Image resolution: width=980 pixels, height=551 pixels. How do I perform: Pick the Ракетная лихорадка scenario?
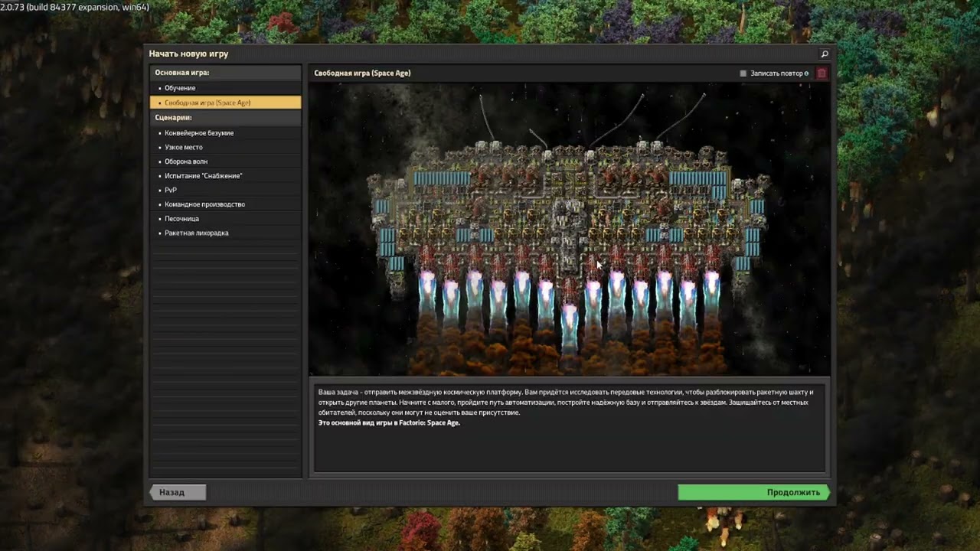tap(225, 233)
